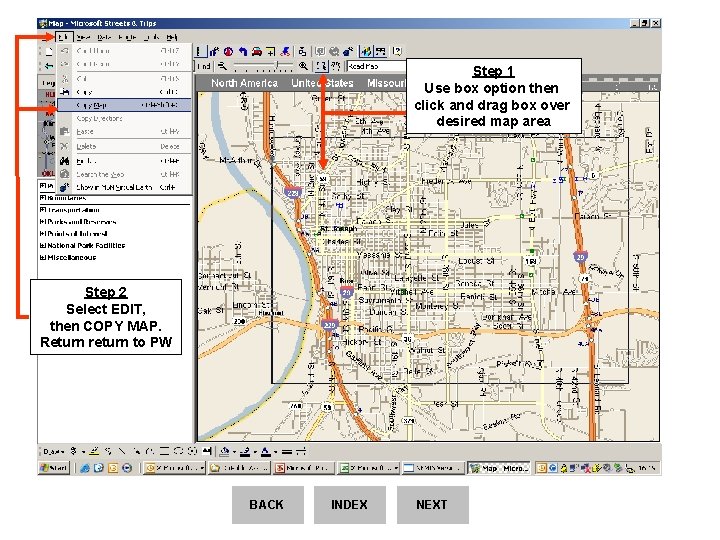The width and height of the screenshot is (720, 540).
Task: Click Missouri in location breadcrumb
Action: click(387, 83)
